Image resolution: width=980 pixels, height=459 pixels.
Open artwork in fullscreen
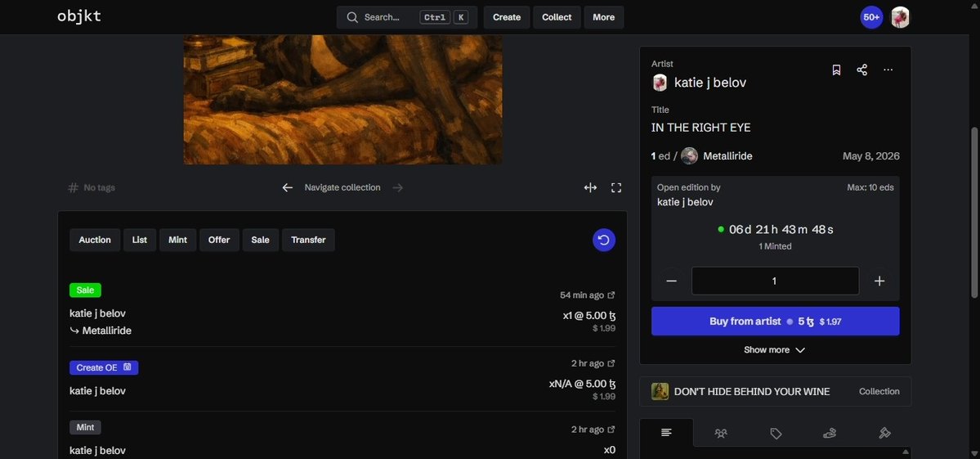tap(615, 187)
